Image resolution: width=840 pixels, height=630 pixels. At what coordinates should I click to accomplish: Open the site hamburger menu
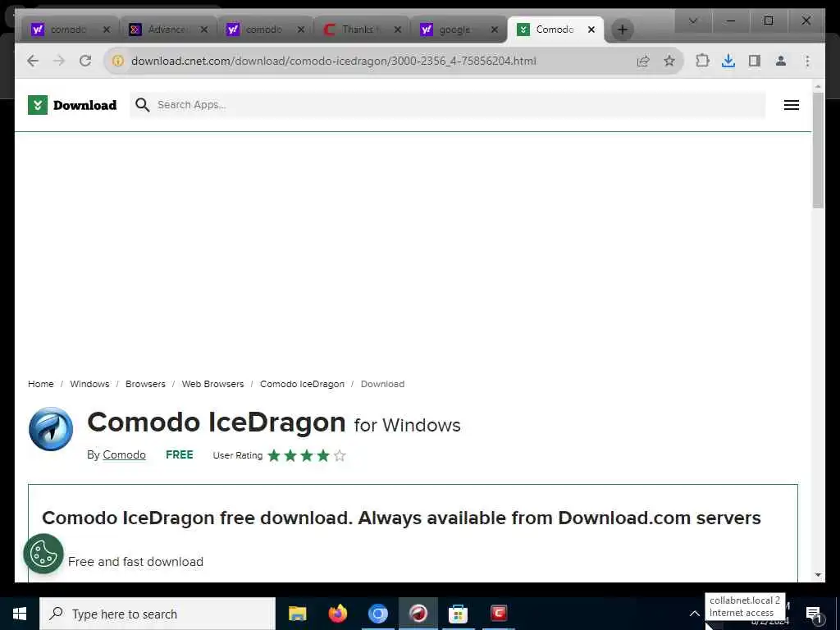[x=792, y=105]
